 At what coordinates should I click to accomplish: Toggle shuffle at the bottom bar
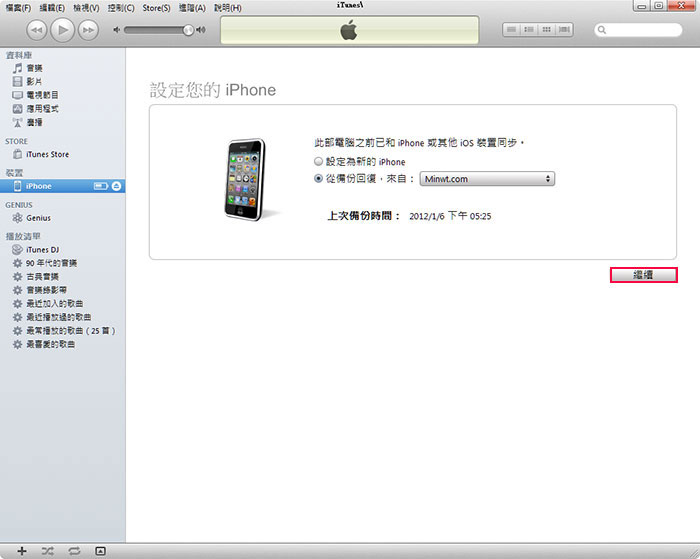tap(48, 551)
